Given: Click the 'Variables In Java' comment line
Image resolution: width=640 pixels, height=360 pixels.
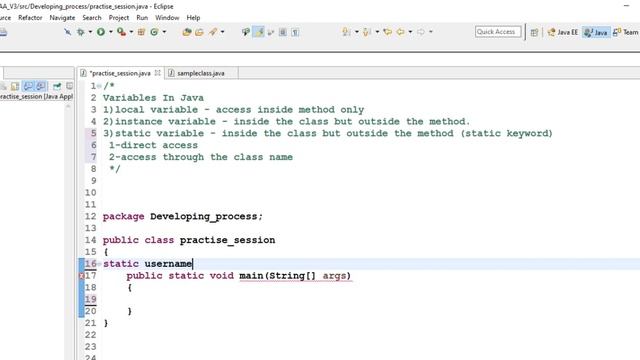Looking at the screenshot, I should coord(153,98).
